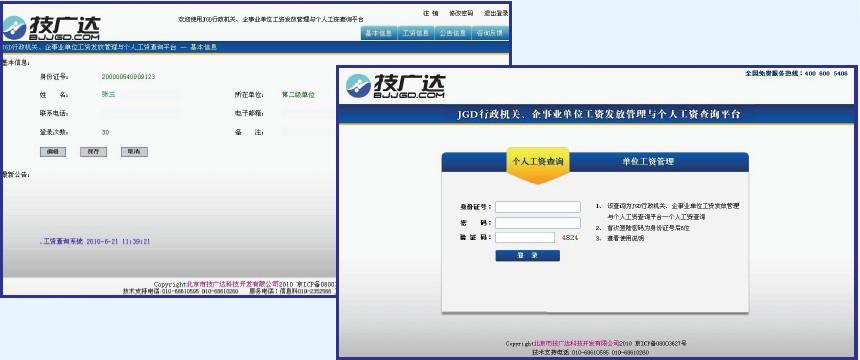Screen dimensions: 860x360
Task: Click the 验证码 input field
Action: 525,238
